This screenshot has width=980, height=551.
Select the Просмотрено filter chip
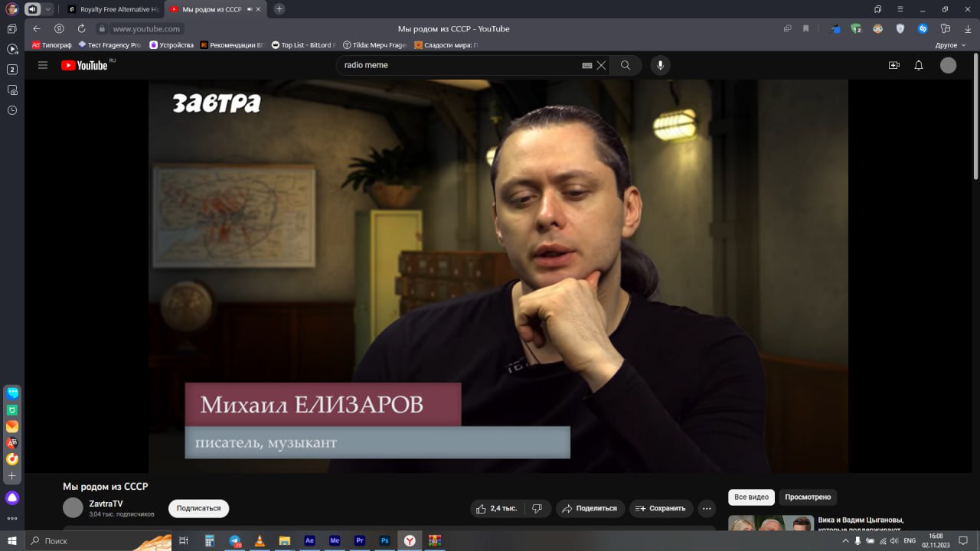[808, 497]
